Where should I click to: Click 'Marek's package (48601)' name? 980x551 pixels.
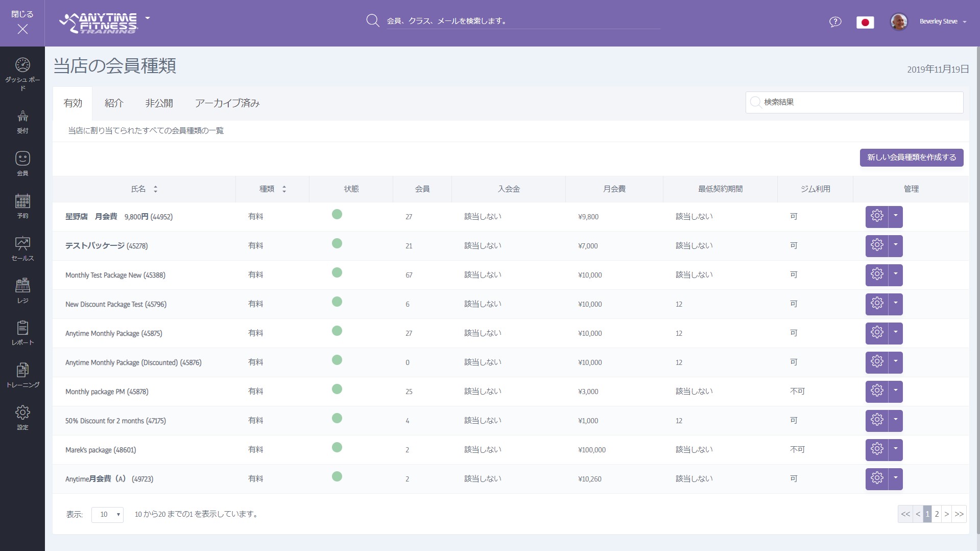(101, 450)
